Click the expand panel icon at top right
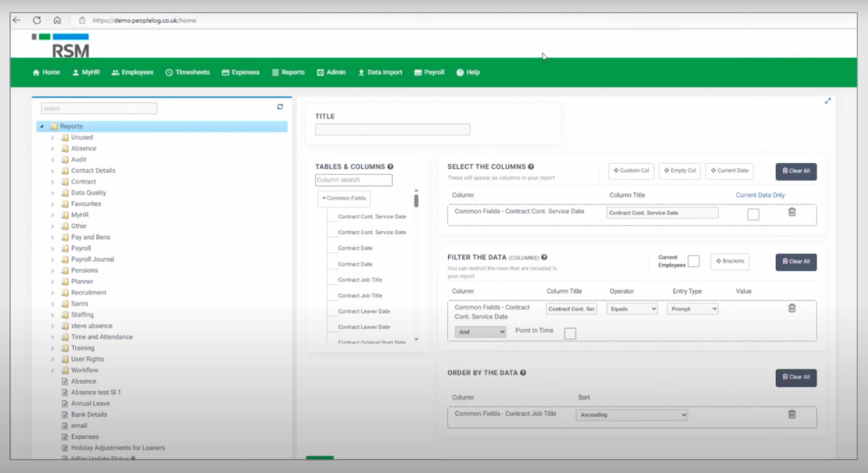 (x=827, y=100)
